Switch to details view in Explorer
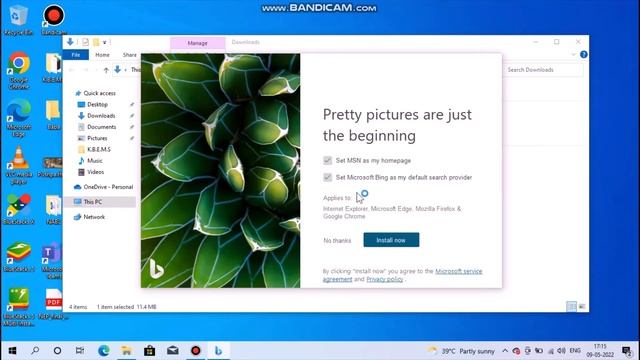Image resolution: width=640 pixels, height=360 pixels. pos(571,307)
